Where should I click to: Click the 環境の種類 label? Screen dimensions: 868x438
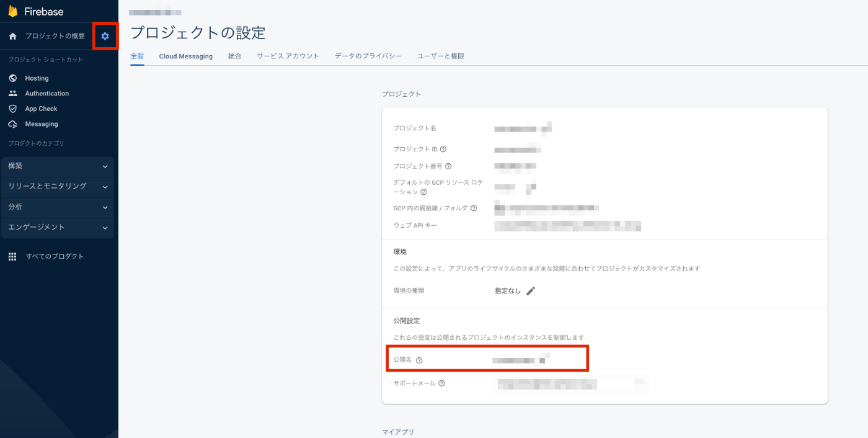click(x=409, y=290)
